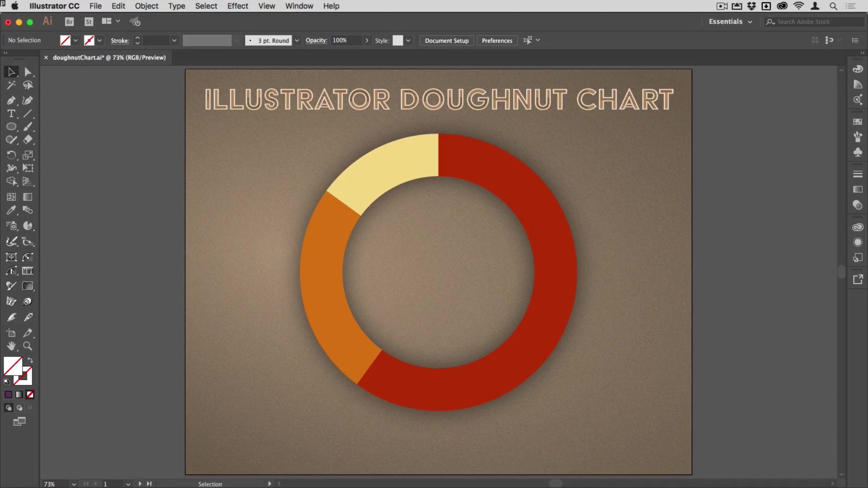Select the Shape Builder tool
This screenshot has width=868, height=488.
[x=11, y=181]
